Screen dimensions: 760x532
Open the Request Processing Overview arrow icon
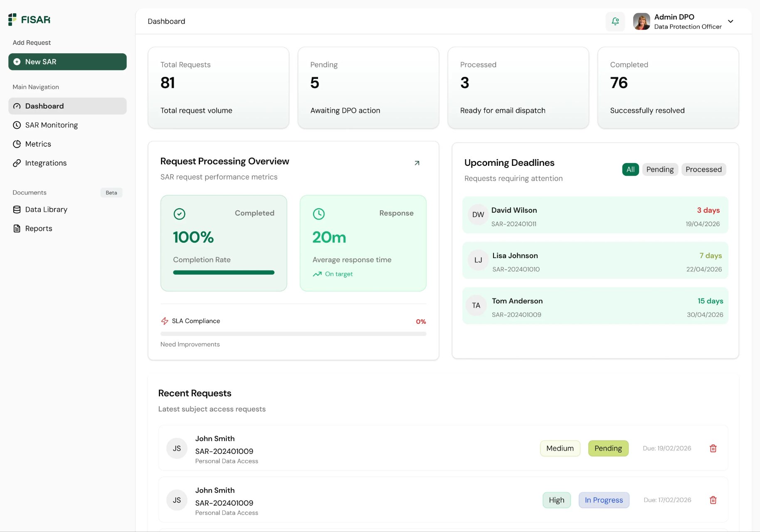tap(417, 163)
